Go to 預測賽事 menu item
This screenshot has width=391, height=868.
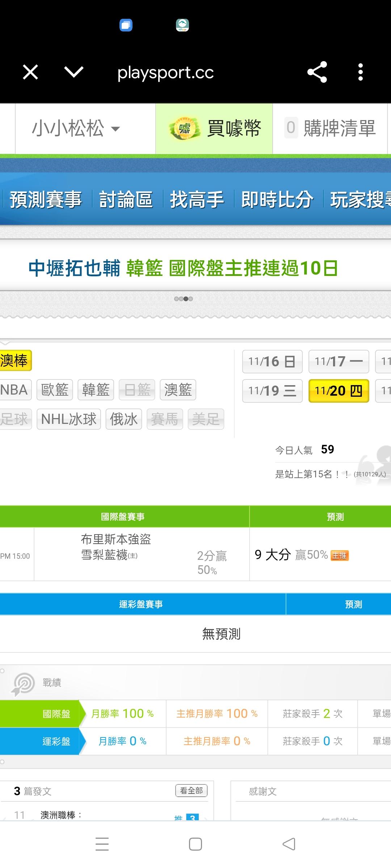46,199
